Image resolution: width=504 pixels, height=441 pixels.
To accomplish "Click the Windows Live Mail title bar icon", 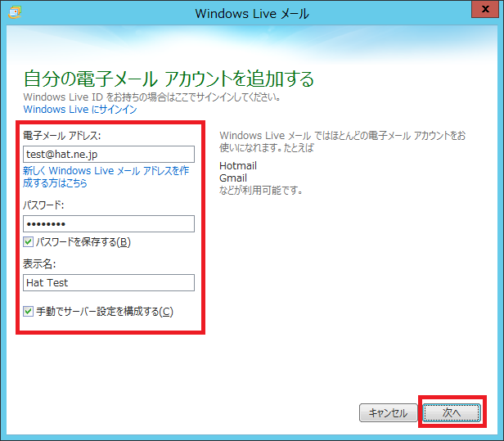I will (15, 12).
